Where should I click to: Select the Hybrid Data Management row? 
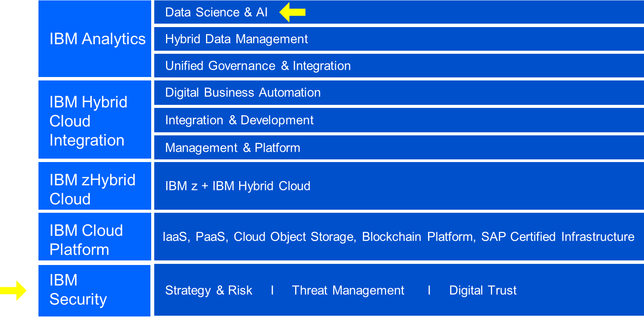pyautogui.click(x=399, y=39)
